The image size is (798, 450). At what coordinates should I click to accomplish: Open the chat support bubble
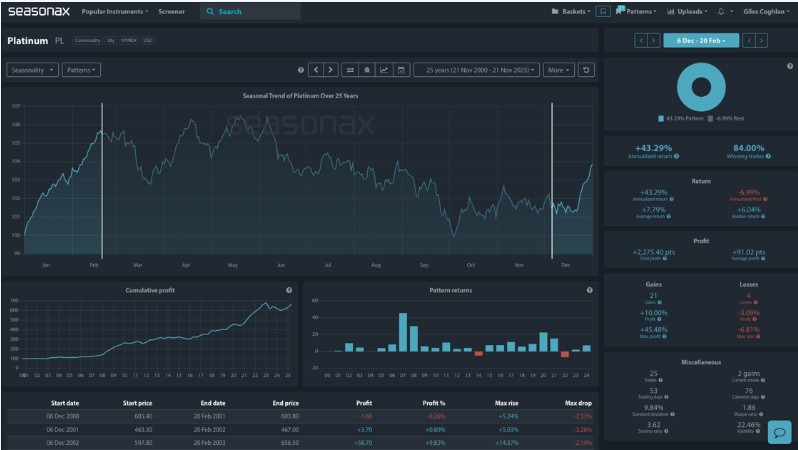pos(779,432)
